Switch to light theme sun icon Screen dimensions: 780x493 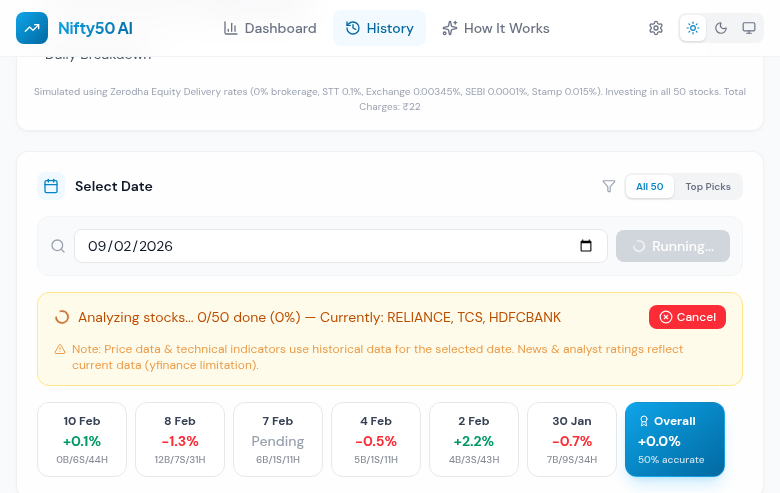[x=693, y=28]
